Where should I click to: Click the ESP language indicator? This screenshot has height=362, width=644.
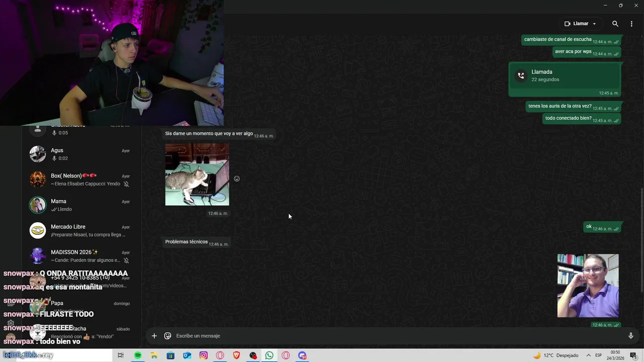[599, 355]
